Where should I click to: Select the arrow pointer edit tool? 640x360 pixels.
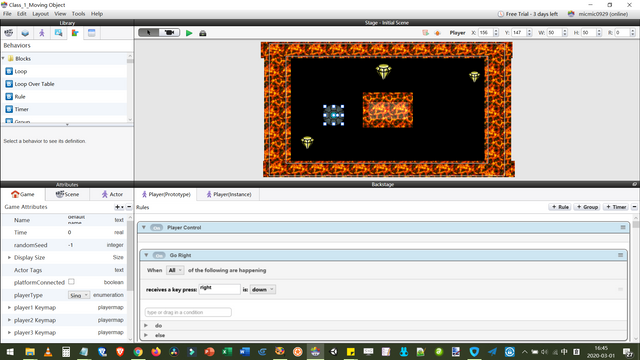(x=149, y=33)
